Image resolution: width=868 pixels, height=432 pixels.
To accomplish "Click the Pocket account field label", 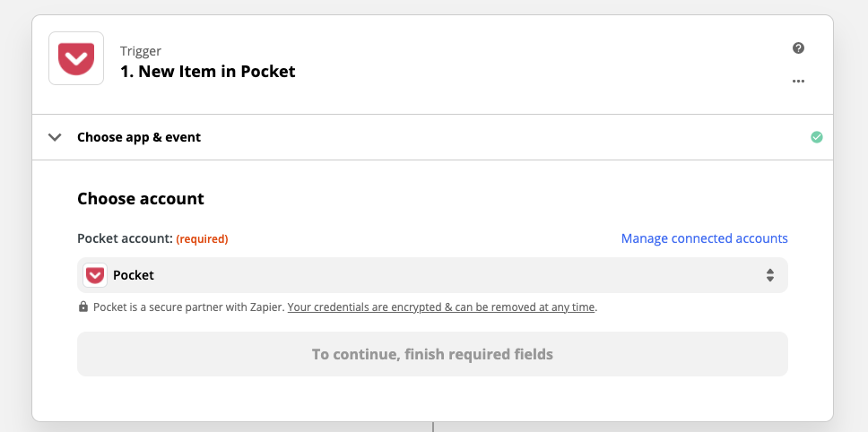I will pos(126,238).
